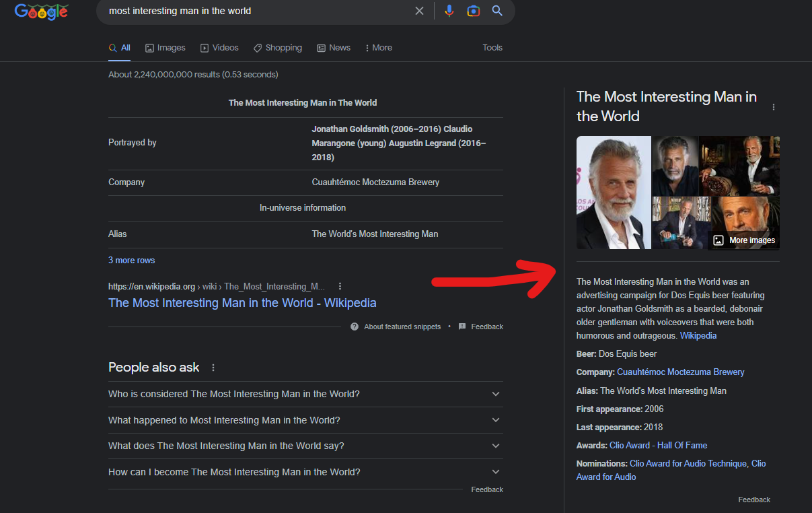Viewport: 812px width, 513px height.
Task: Expand 'How can I become The Most Interesting Man'
Action: 305,472
